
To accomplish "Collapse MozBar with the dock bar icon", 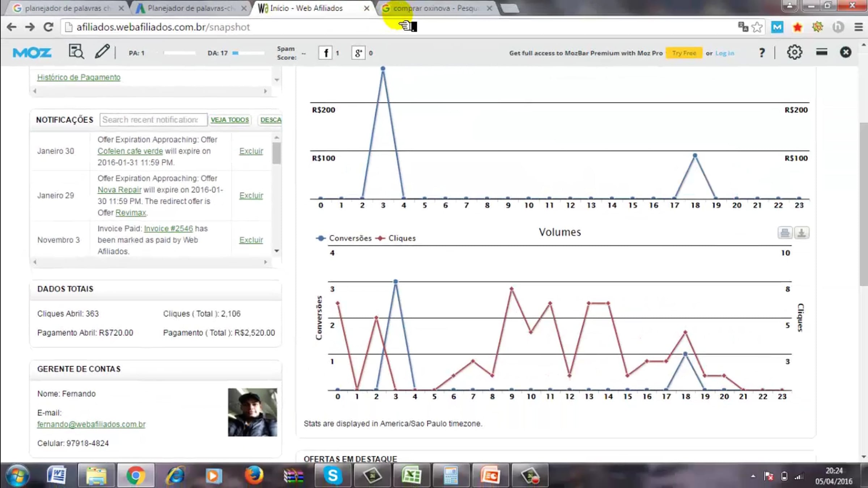I will click(821, 52).
